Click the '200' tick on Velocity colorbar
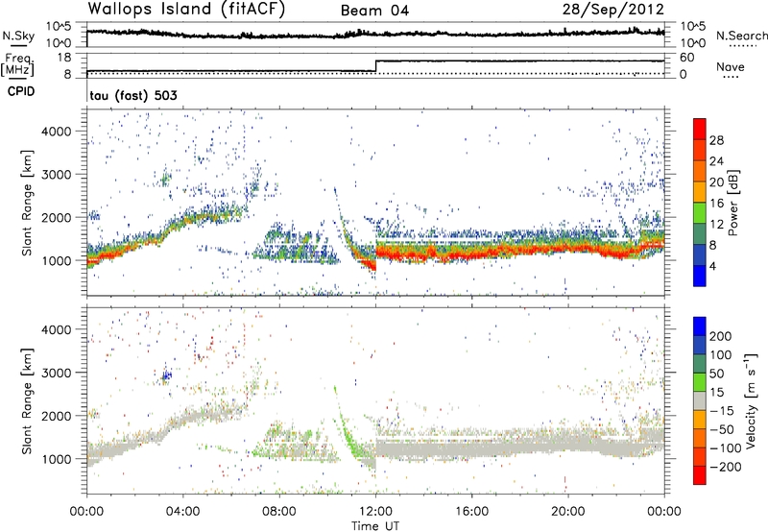Viewport: 768px width, 532px height. [720, 336]
